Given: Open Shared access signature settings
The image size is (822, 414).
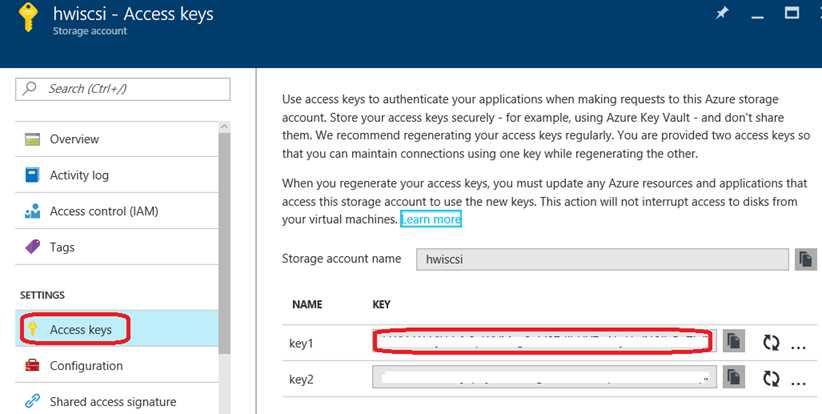Looking at the screenshot, I should pos(117,401).
